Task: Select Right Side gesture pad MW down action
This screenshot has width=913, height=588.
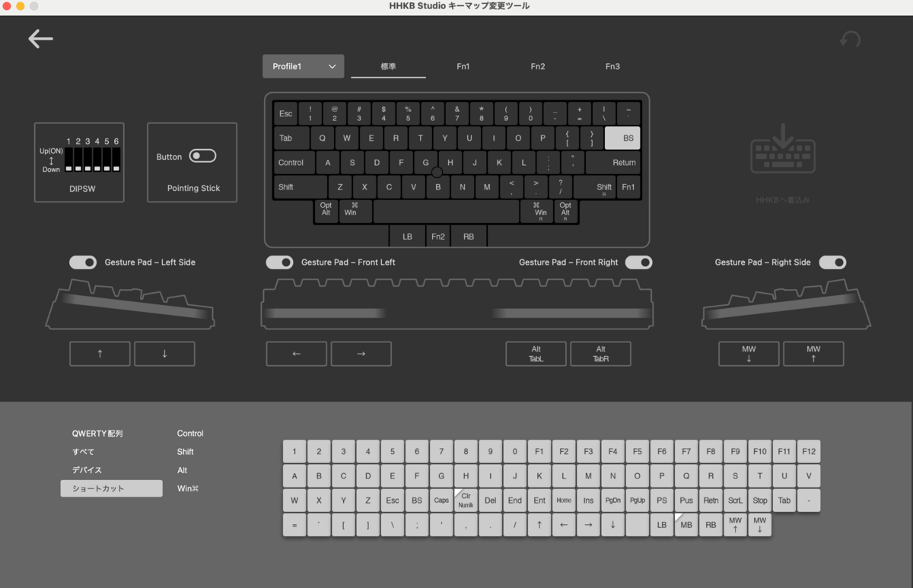Action: [749, 354]
